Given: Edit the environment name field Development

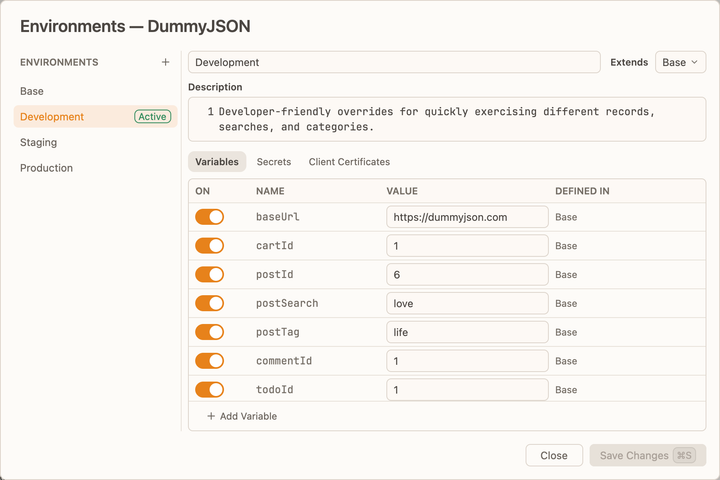Looking at the screenshot, I should click(x=394, y=62).
